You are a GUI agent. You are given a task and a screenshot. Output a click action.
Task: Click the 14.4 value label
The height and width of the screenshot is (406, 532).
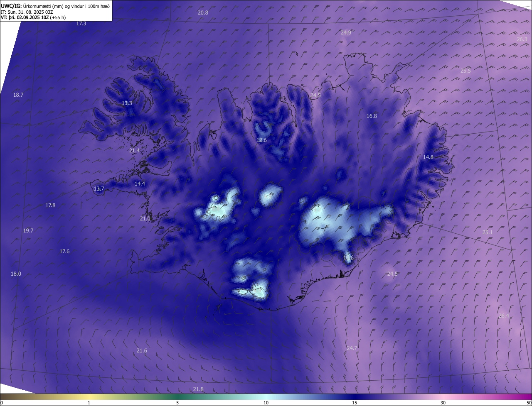coord(140,184)
